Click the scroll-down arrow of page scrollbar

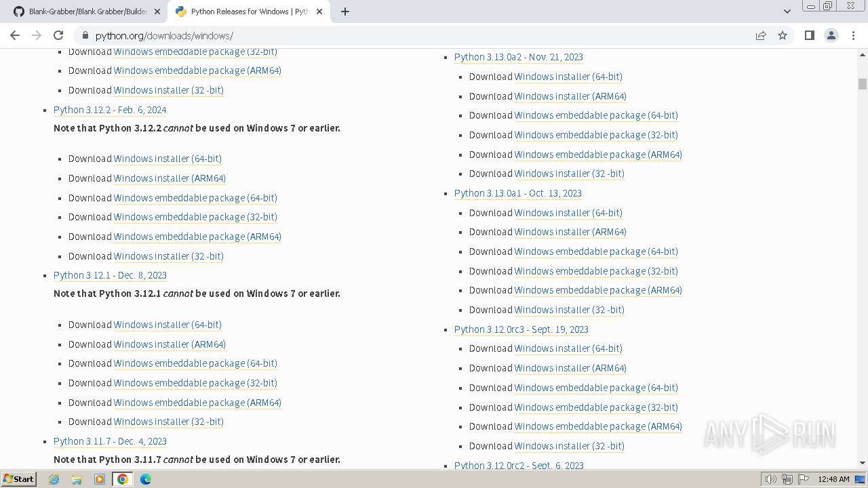coord(863,463)
